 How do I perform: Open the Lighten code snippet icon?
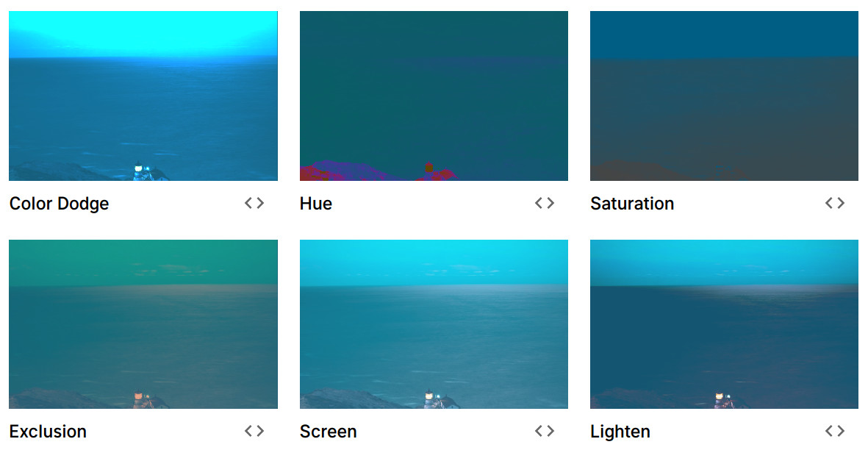(x=835, y=431)
